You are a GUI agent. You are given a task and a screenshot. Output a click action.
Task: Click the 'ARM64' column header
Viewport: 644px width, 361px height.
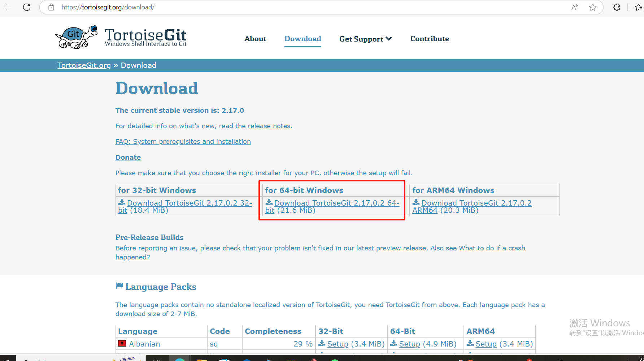pyautogui.click(x=500, y=331)
